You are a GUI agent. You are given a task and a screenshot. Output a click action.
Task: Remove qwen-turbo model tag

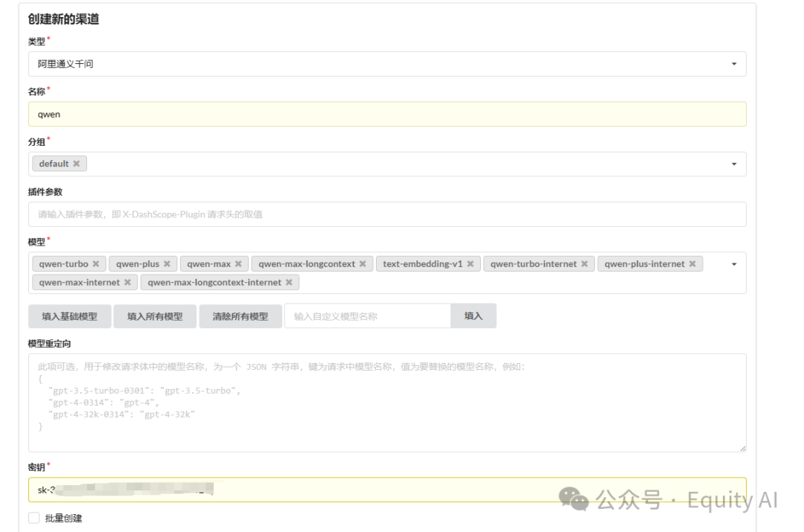[96, 264]
